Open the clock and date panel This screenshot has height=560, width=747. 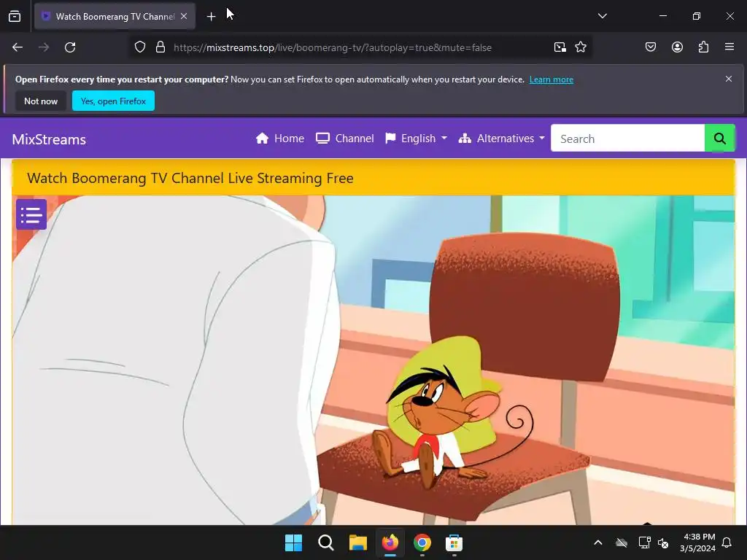[x=697, y=542]
